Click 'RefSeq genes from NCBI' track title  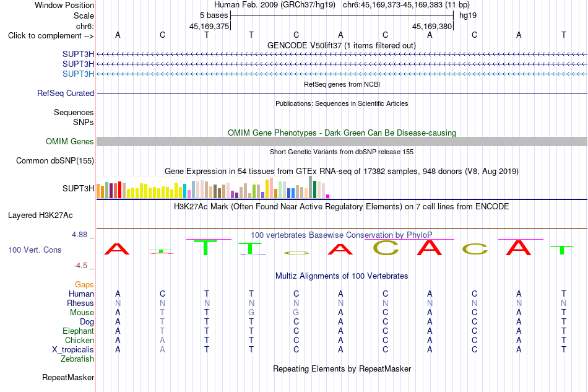coord(342,84)
